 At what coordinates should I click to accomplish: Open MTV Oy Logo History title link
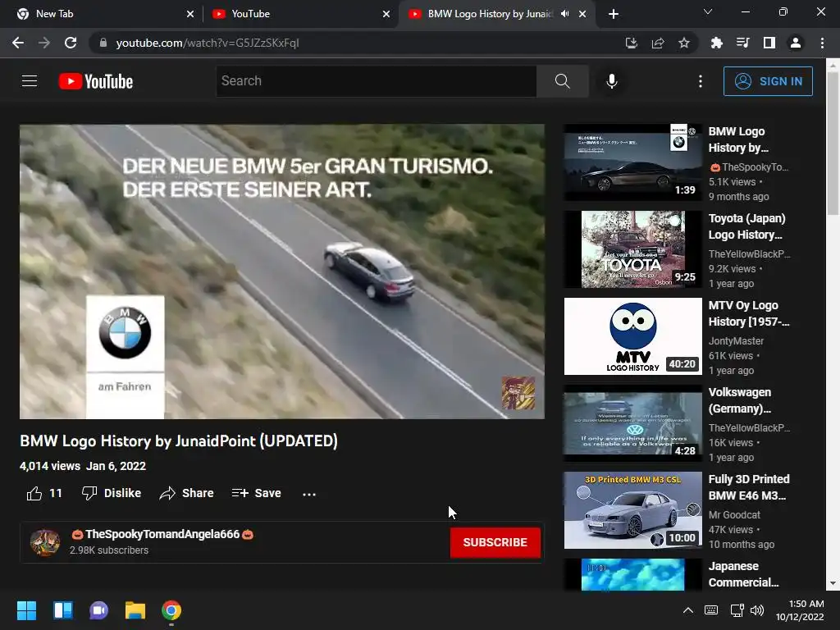(x=749, y=313)
